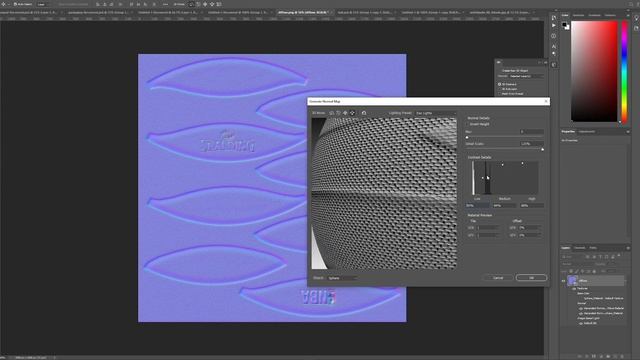Click the High contrast detail field
Viewport: 640px width, 360px height.
coord(532,205)
